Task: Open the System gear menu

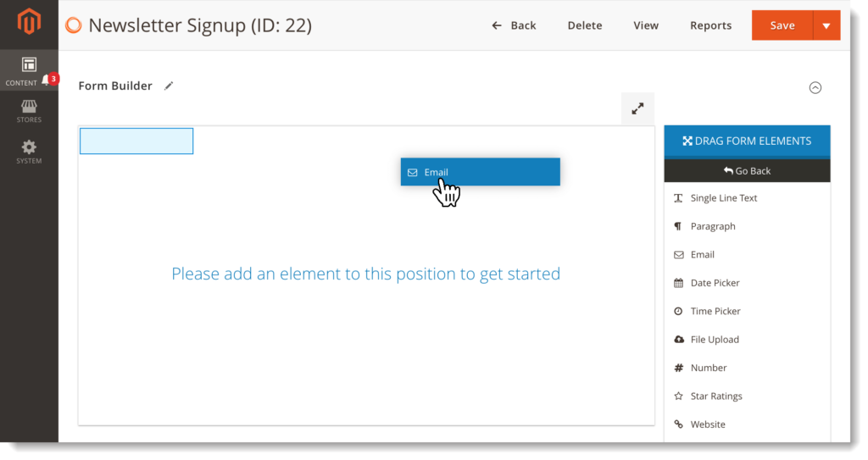Action: tap(29, 152)
